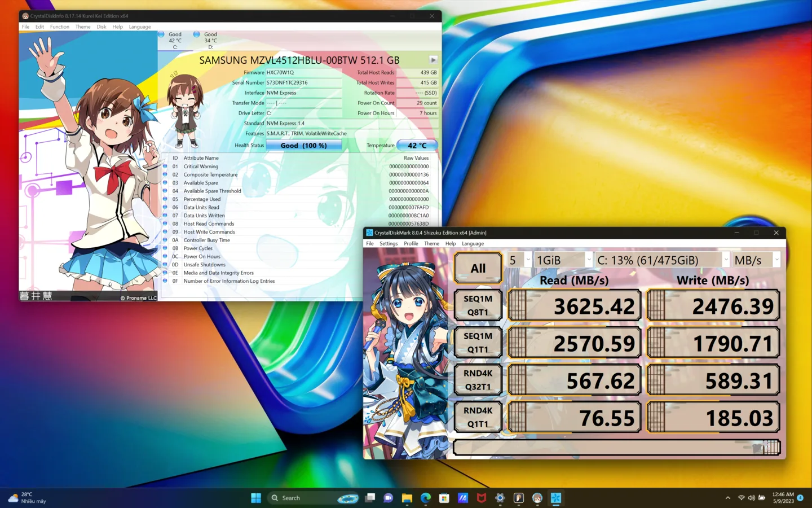The width and height of the screenshot is (812, 508).
Task: Click the 42 °C temperature indicator
Action: [417, 146]
